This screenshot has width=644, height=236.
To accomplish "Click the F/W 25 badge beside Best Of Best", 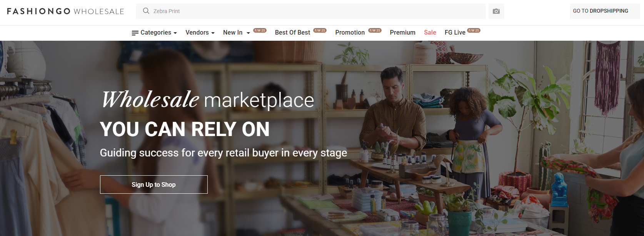I will 320,30.
